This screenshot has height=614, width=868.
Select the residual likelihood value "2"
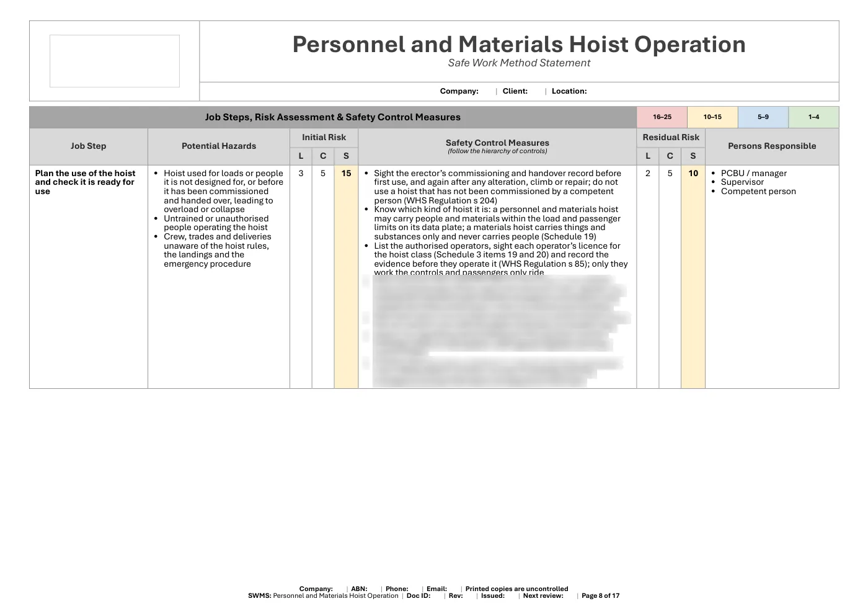click(648, 174)
